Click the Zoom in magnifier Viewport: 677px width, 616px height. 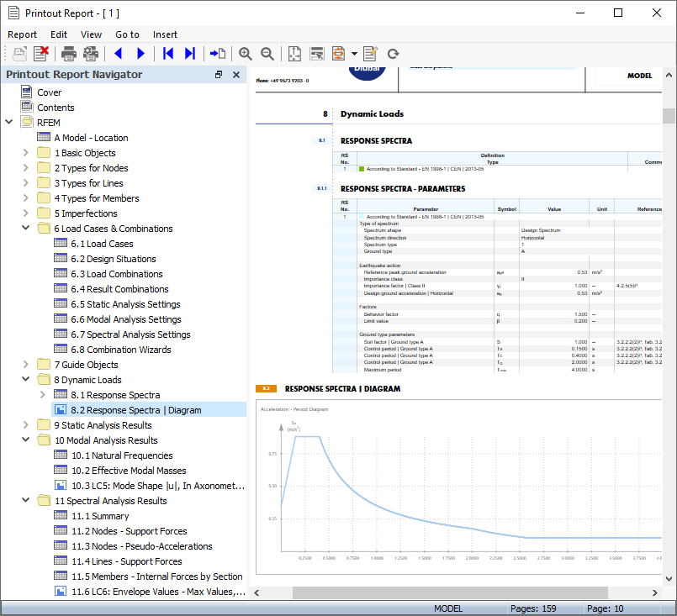(x=246, y=54)
